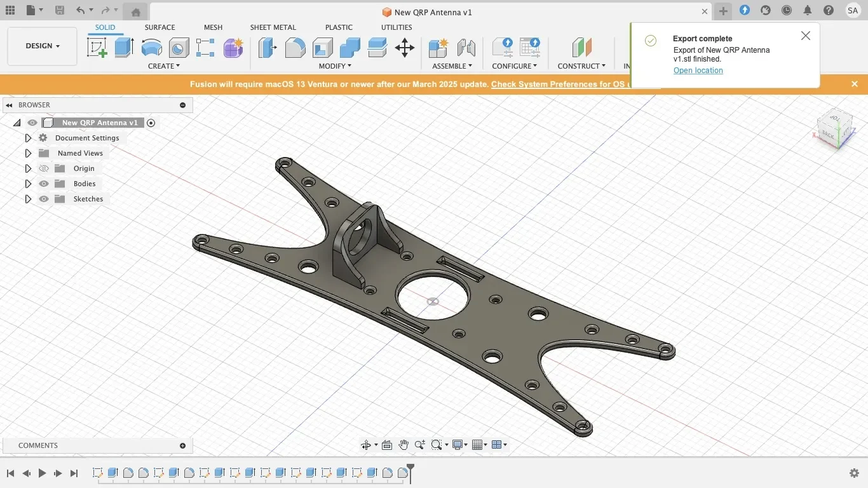
Task: Toggle visibility of New QRP Antenna v1
Action: (32, 123)
